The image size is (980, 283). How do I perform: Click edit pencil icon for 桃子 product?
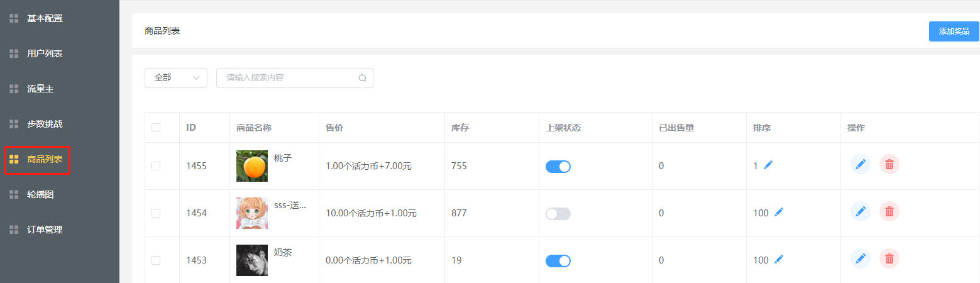pyautogui.click(x=861, y=165)
